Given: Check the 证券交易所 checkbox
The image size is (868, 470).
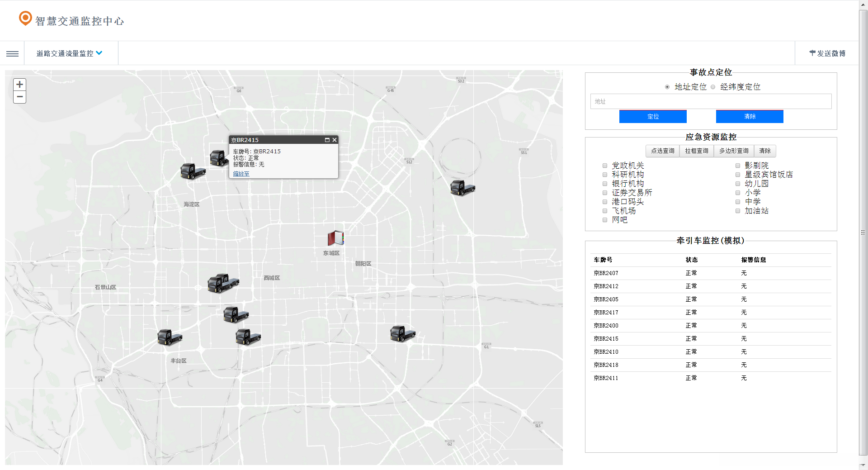Looking at the screenshot, I should click(605, 193).
